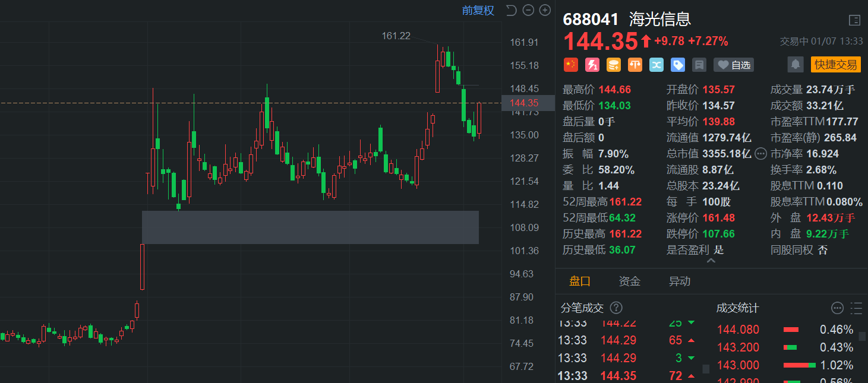Click the blue price tag icon
This screenshot has height=383, width=868.
pyautogui.click(x=678, y=65)
